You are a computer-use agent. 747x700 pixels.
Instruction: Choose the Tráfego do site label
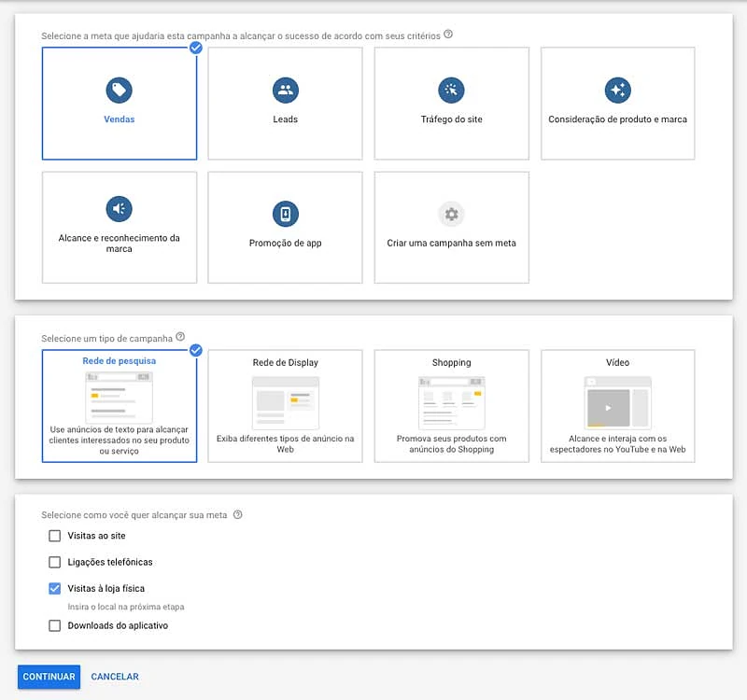pos(451,119)
